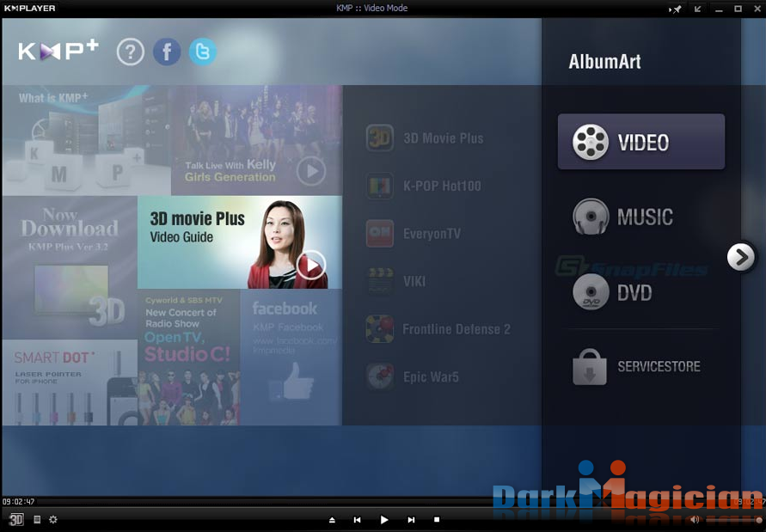The height and width of the screenshot is (532, 766).
Task: Click Talk Live With Kelly text
Action: (230, 165)
